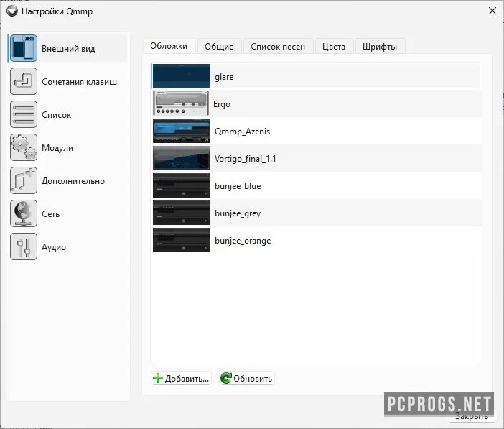Screen dimensions: 504x429
Task: Open the Сеть globe icon
Action: coord(24,213)
